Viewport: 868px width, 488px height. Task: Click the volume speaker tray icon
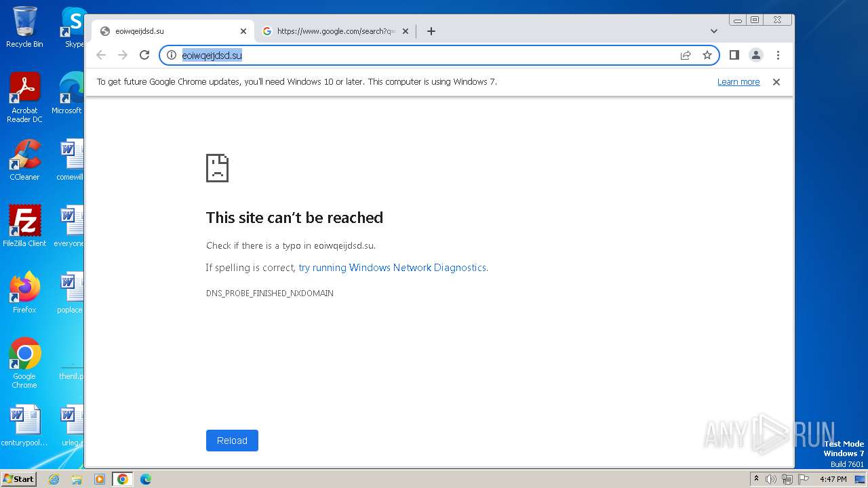point(771,479)
